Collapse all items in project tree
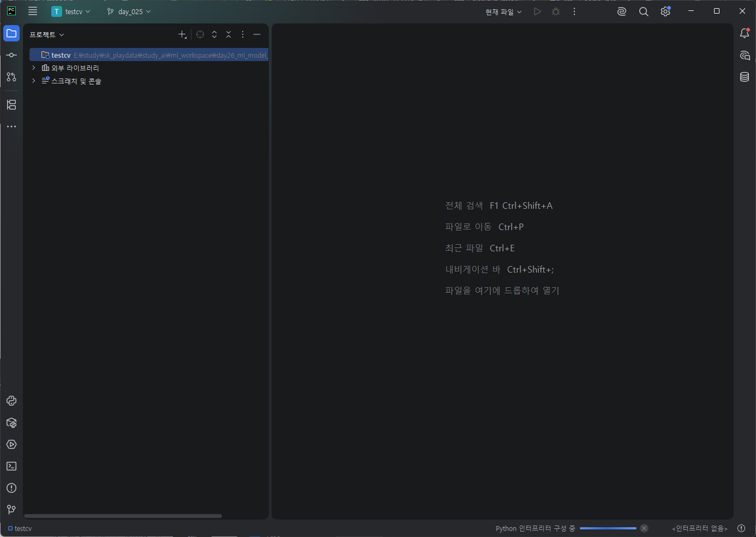The width and height of the screenshot is (756, 537). pyautogui.click(x=229, y=34)
